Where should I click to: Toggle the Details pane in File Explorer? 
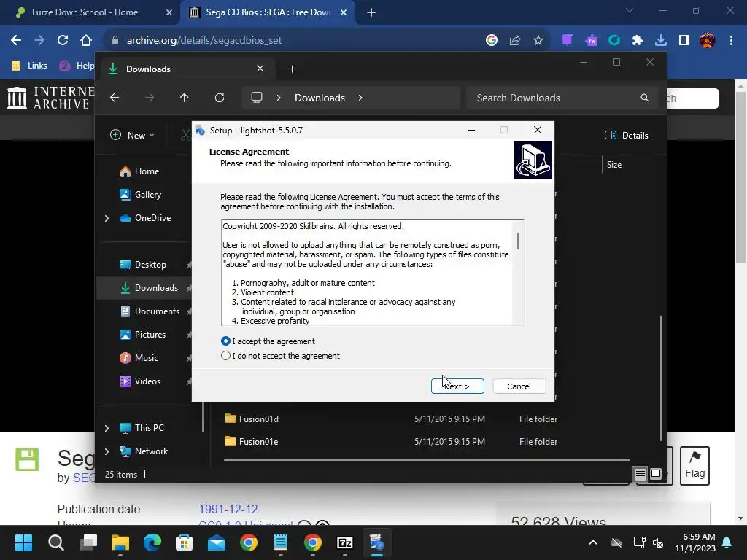627,135
